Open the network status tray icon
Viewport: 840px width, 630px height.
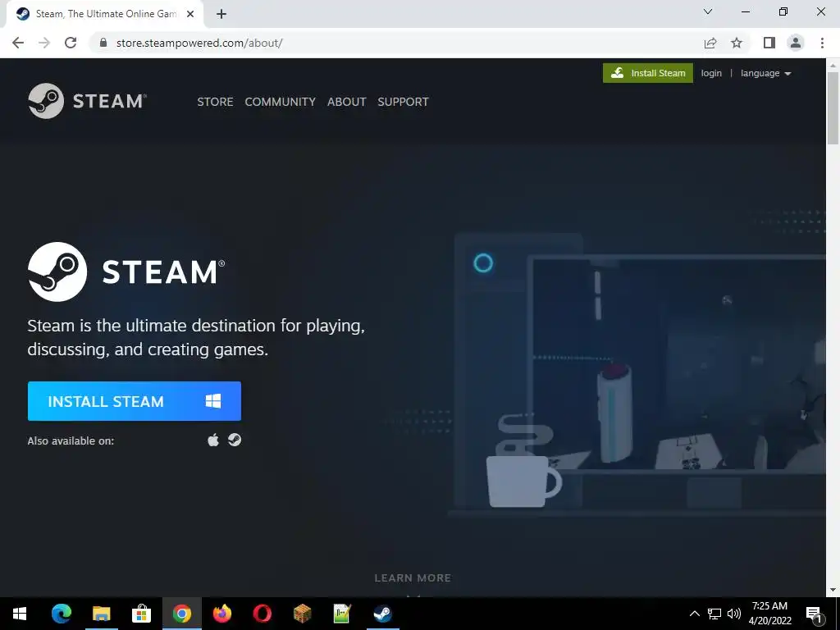coord(714,614)
